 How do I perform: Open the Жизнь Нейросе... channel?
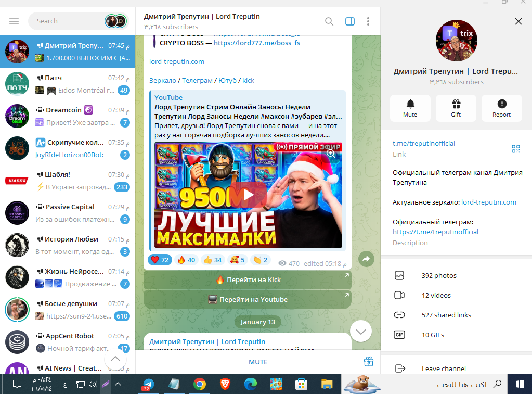pos(68,277)
